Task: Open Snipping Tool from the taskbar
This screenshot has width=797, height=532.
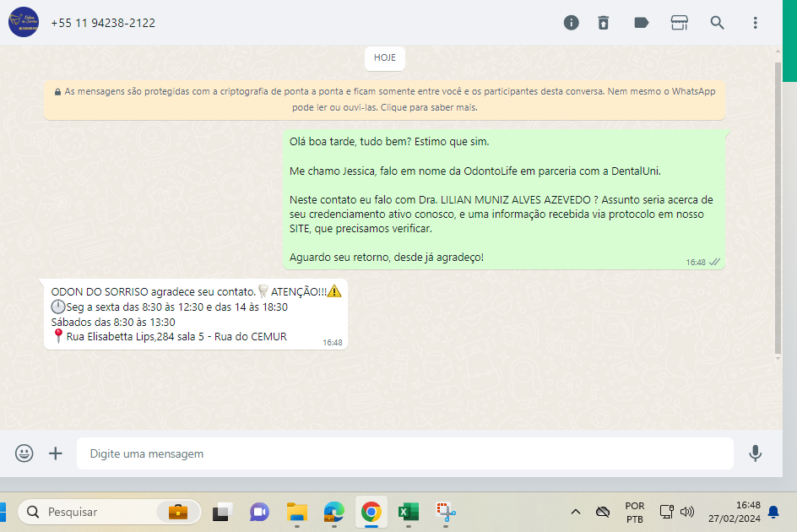Action: point(446,512)
